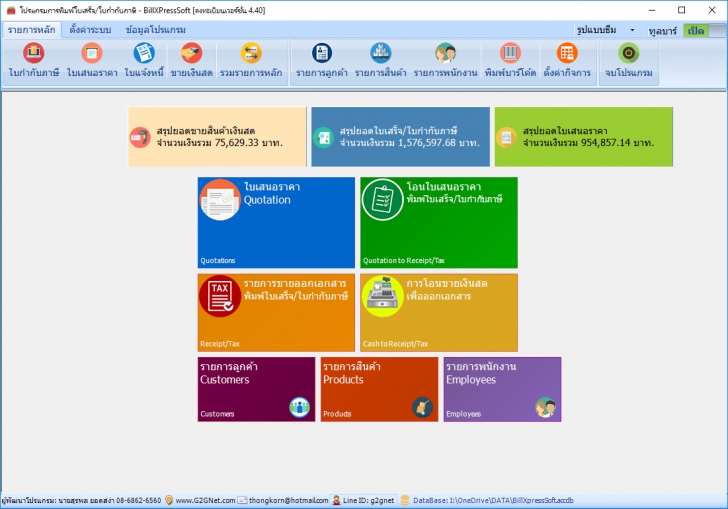Open the Cash to Receipt/Tax tile
Image resolution: width=728 pixels, height=509 pixels.
pyautogui.click(x=439, y=313)
